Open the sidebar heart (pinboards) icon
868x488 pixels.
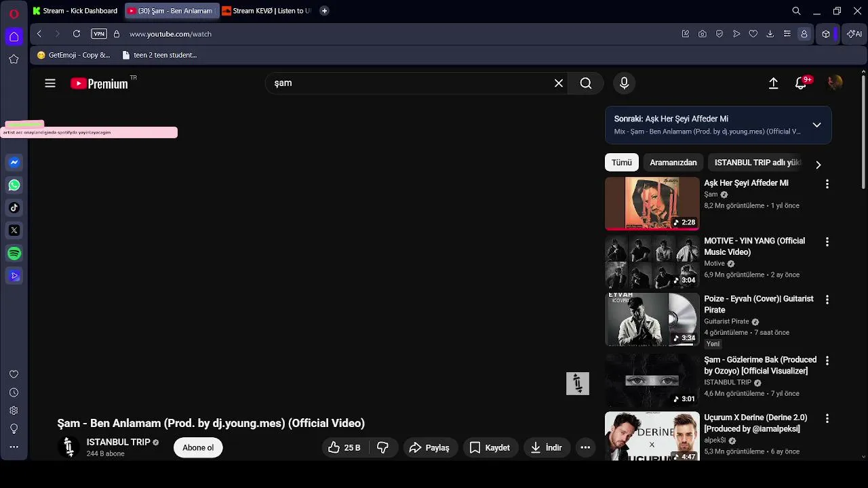[14, 374]
